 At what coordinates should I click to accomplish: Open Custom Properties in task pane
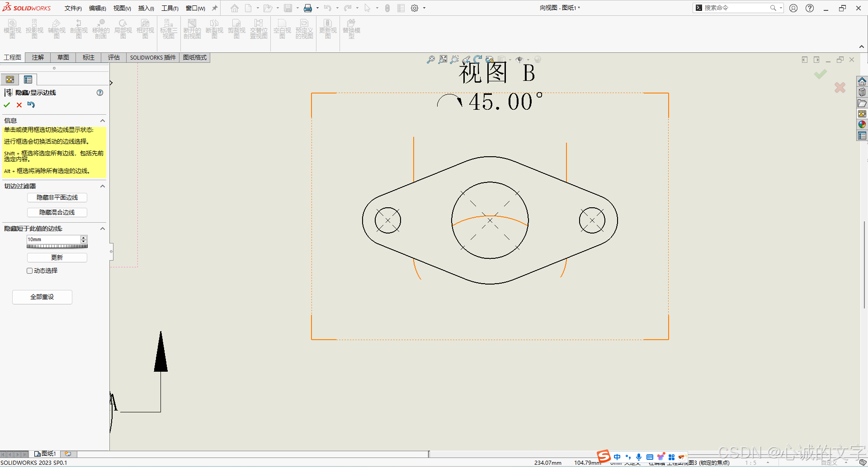862,135
